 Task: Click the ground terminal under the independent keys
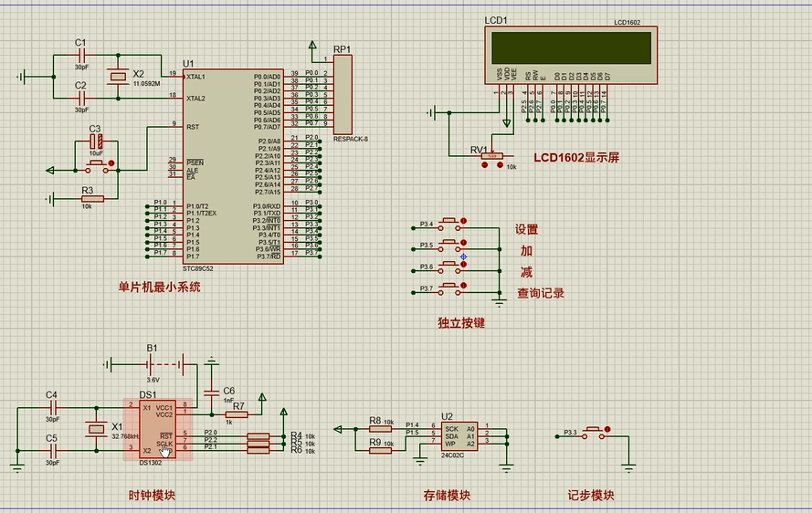[500, 303]
